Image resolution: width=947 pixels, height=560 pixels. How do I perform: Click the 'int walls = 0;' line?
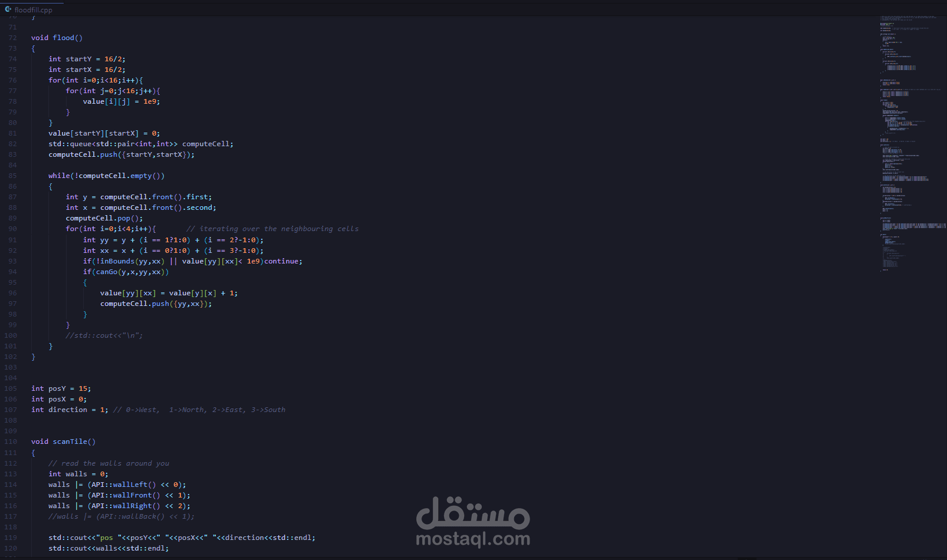click(x=78, y=474)
